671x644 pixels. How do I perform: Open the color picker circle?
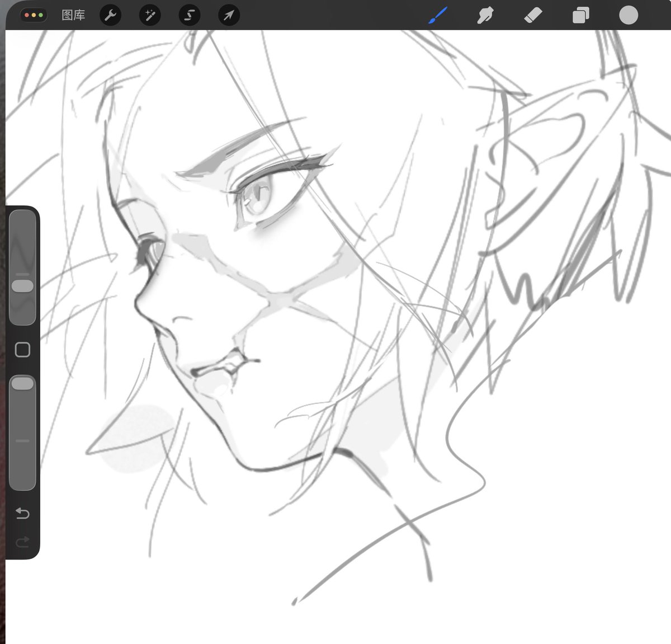(x=629, y=15)
